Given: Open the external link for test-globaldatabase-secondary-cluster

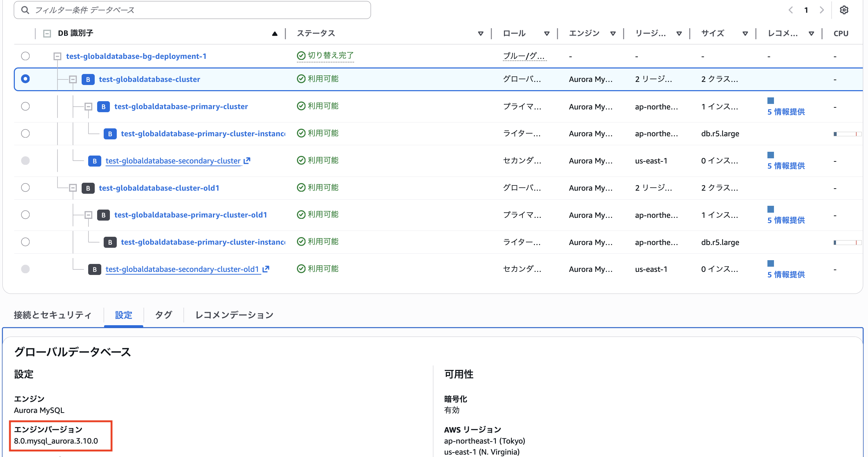Looking at the screenshot, I should coord(248,160).
